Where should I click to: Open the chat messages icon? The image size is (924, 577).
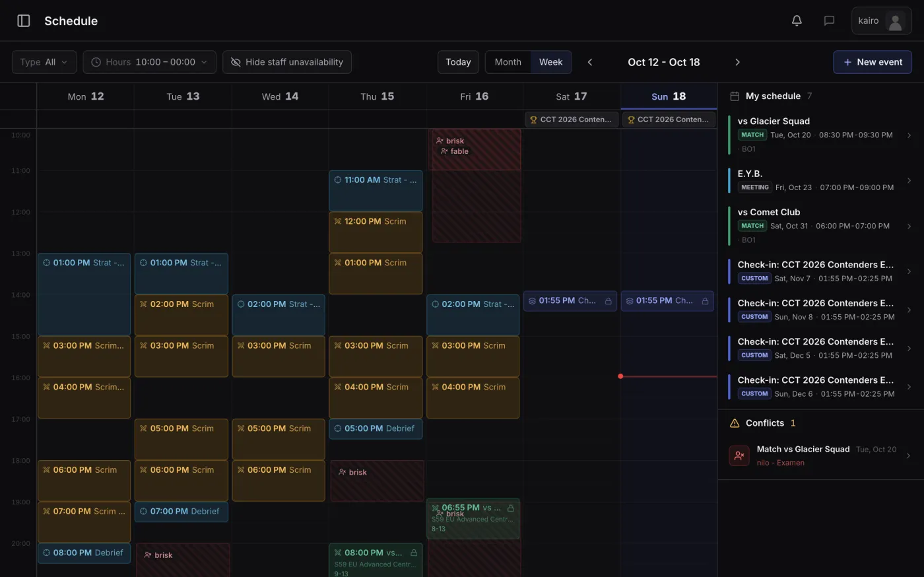pos(829,20)
